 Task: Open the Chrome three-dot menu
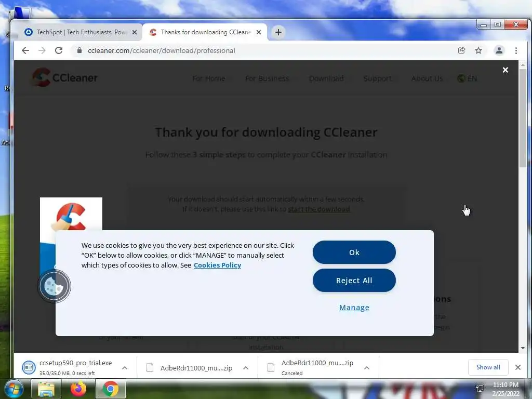coord(516,50)
